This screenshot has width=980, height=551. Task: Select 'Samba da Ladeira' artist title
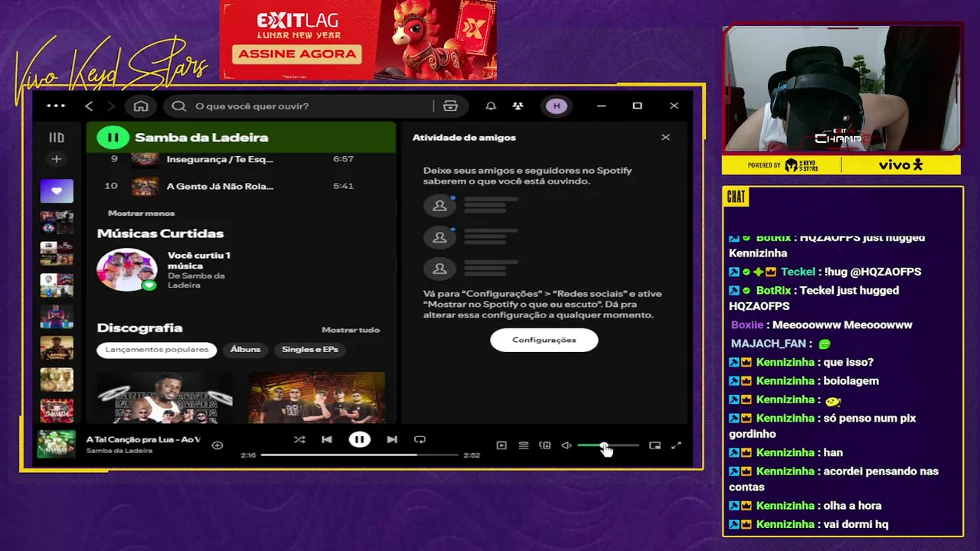[201, 138]
